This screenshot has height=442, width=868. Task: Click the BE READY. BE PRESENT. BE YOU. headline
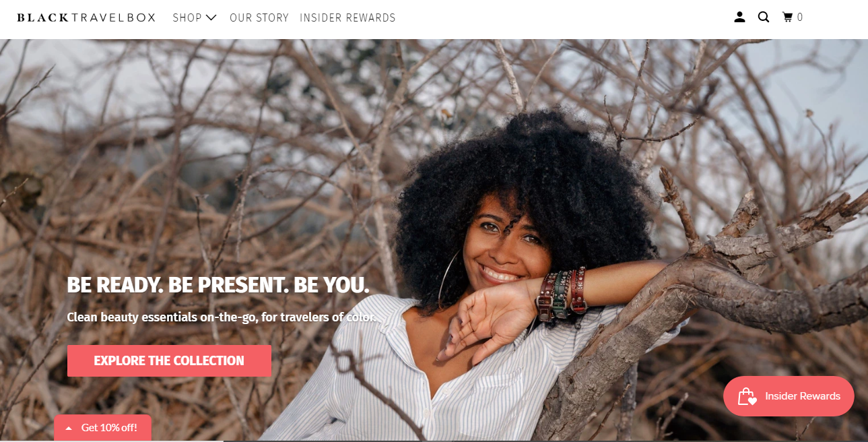coord(218,285)
